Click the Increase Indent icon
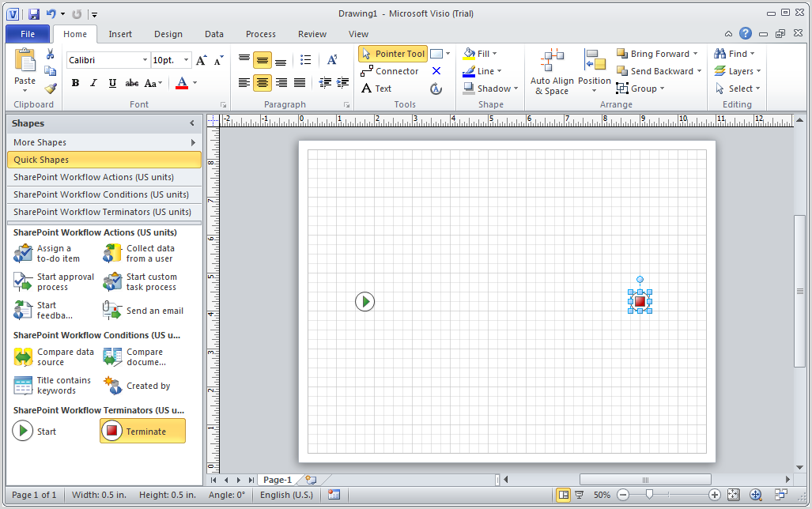 (x=342, y=82)
